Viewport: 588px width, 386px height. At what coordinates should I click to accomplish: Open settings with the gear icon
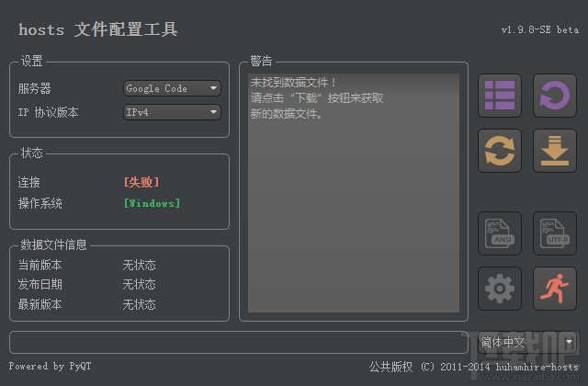point(501,288)
